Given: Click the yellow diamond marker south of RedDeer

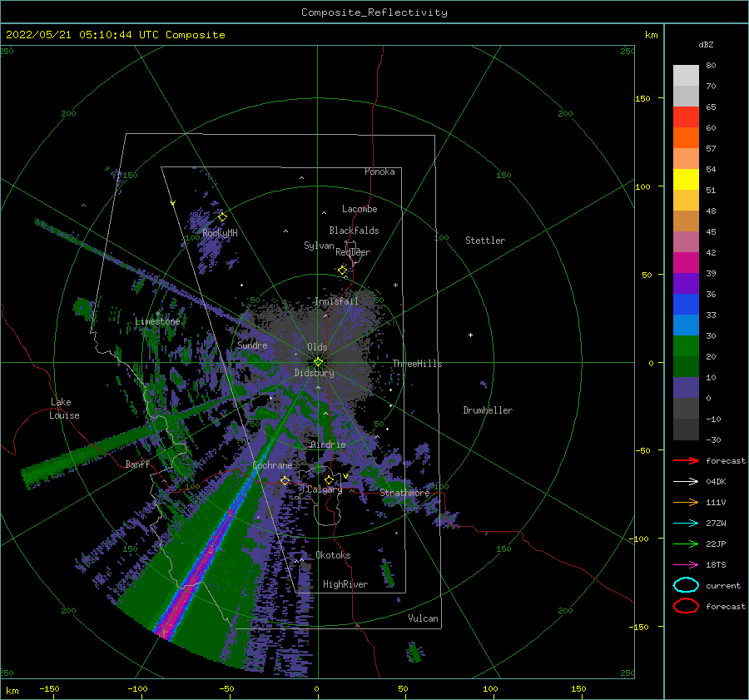Looking at the screenshot, I should click(343, 271).
